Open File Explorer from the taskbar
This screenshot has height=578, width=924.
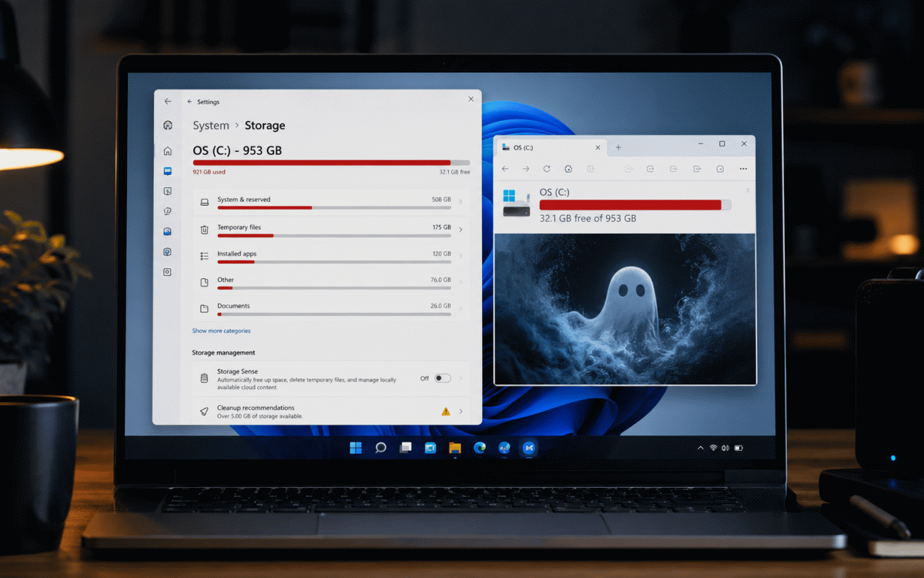click(x=455, y=448)
